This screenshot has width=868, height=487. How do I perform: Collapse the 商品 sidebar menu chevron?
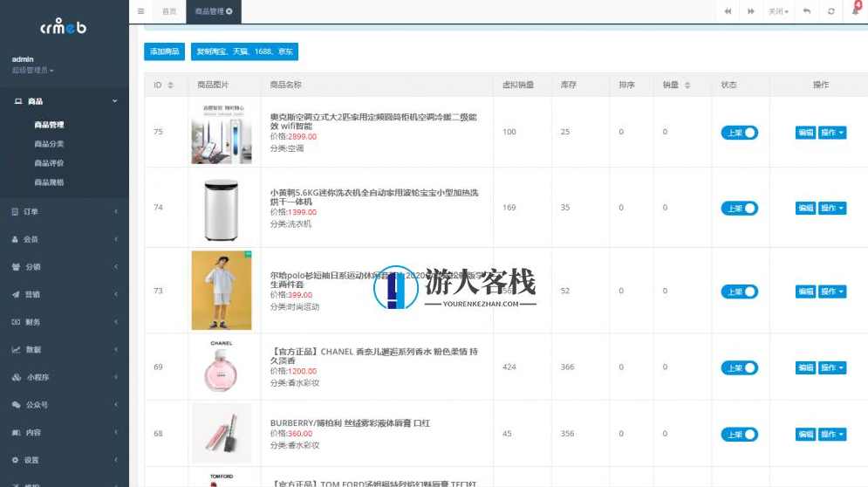coord(114,101)
